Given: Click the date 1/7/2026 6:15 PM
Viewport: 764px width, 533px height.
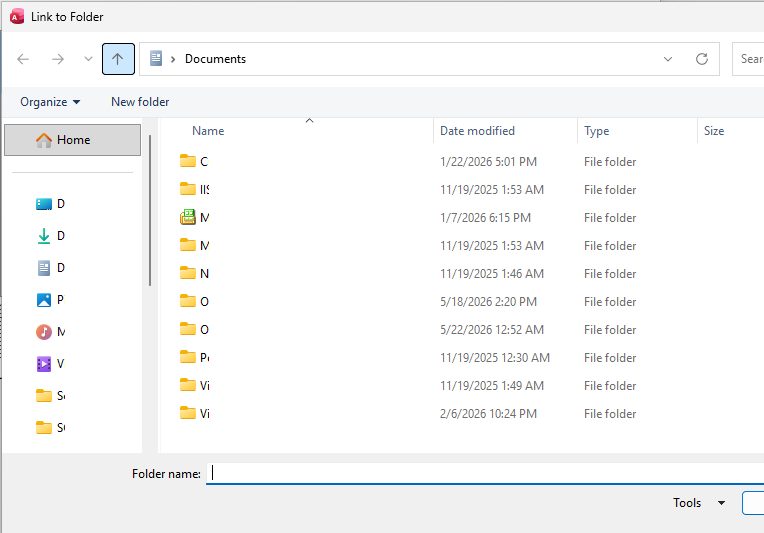Looking at the screenshot, I should [x=485, y=217].
